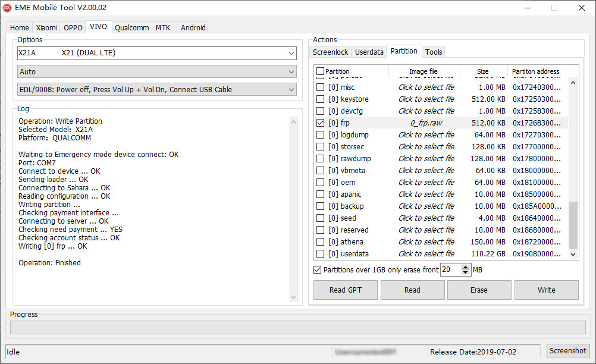Check the rawdump partition checkbox
Image resolution: width=596 pixels, height=364 pixels.
pyautogui.click(x=321, y=158)
